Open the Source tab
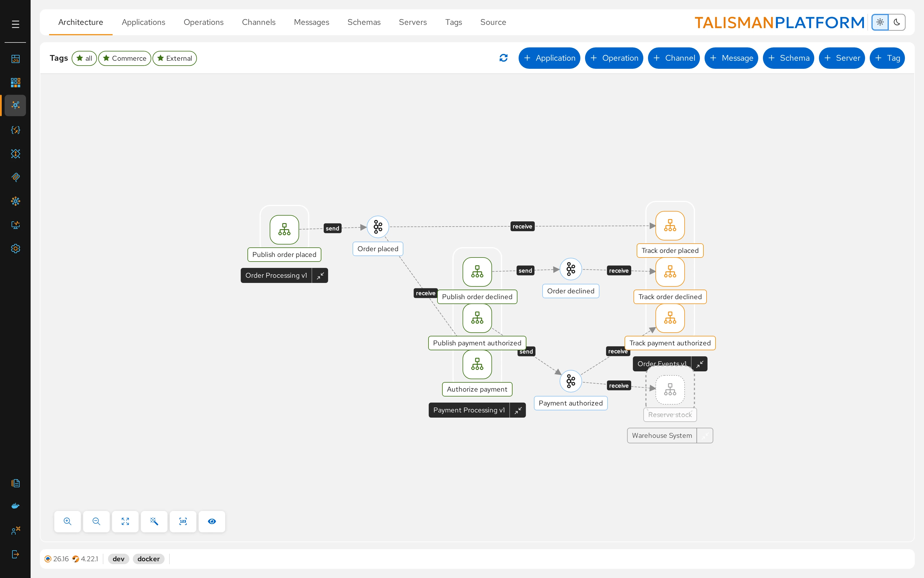The width and height of the screenshot is (924, 578). [x=493, y=22]
